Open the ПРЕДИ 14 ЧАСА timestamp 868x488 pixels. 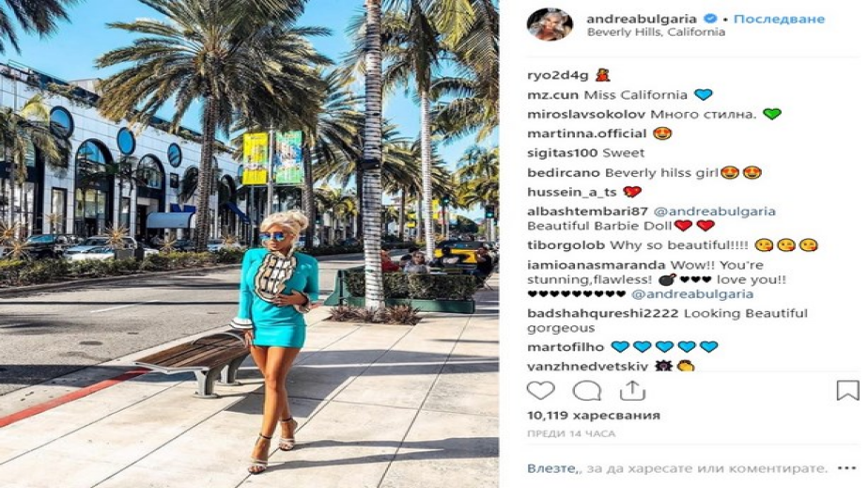click(571, 433)
